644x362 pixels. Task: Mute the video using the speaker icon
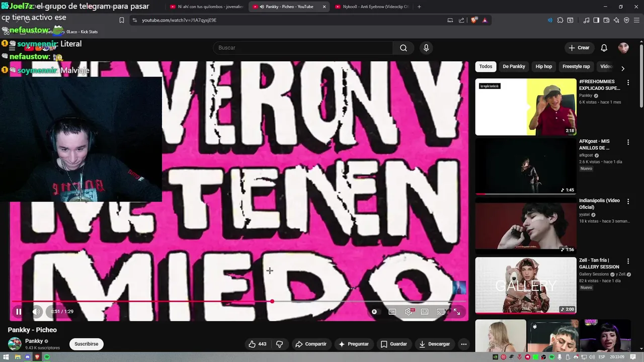pos(36,312)
